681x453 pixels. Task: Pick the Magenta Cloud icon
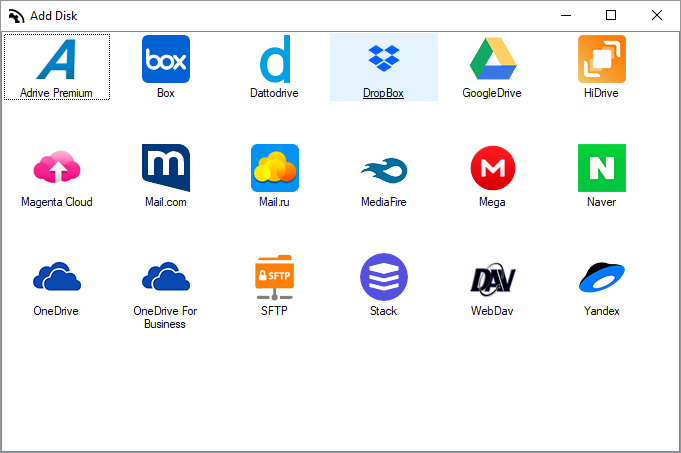click(57, 167)
